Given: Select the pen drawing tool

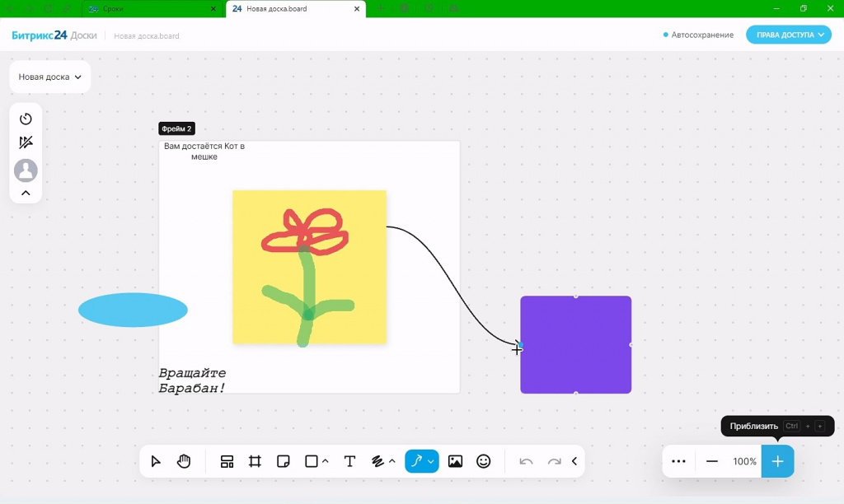Looking at the screenshot, I should [x=377, y=461].
